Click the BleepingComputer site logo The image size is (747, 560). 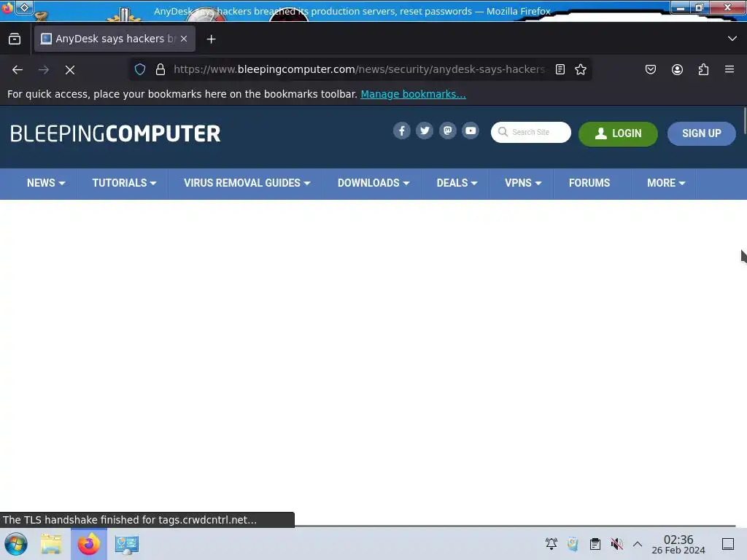[x=115, y=134]
